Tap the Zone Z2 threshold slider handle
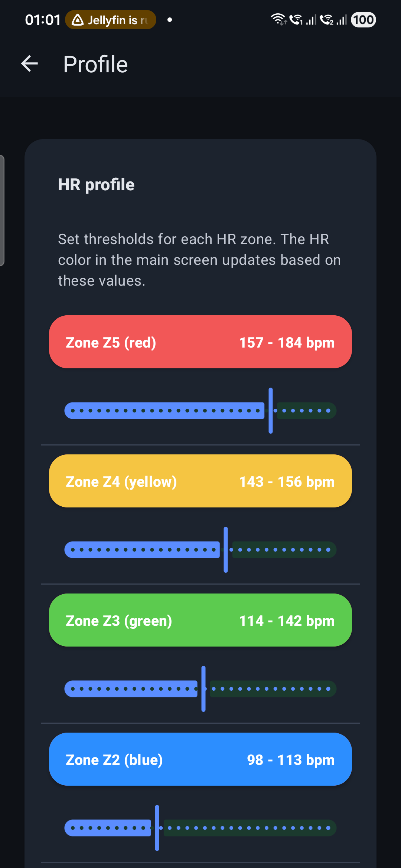Viewport: 401px width, 868px height. click(x=156, y=828)
